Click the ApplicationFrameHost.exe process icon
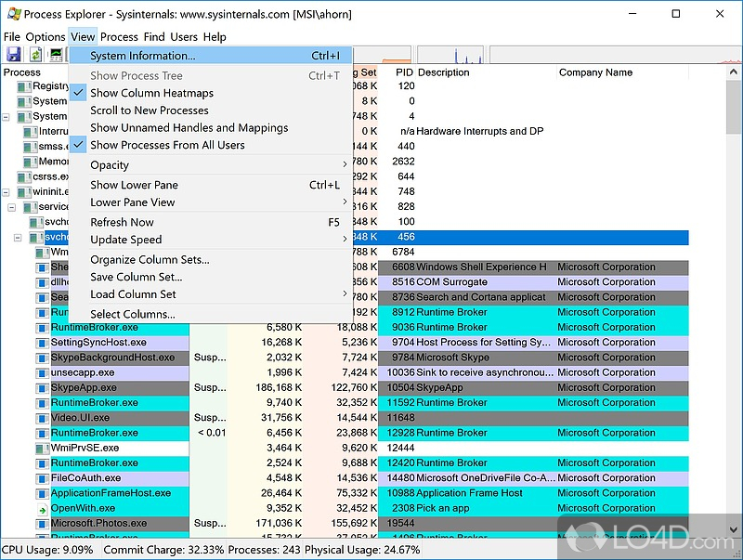743x560 pixels. (43, 494)
